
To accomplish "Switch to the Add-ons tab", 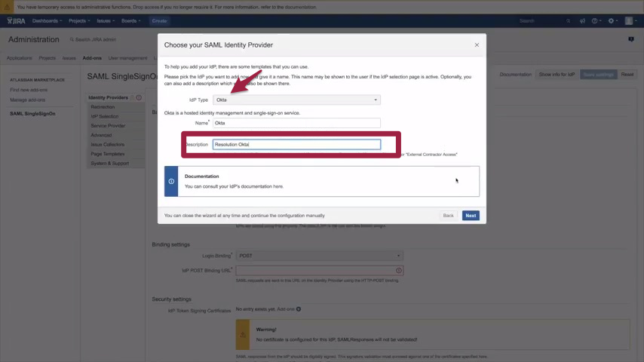I will (92, 58).
